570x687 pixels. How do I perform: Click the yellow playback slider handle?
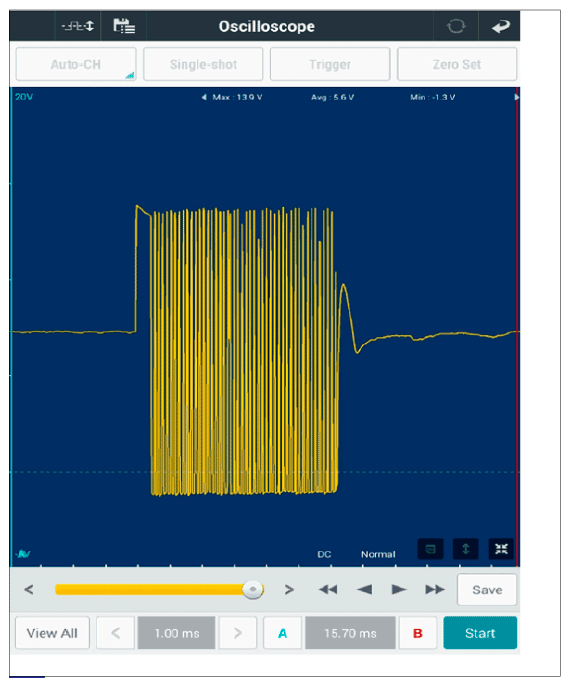(x=253, y=590)
